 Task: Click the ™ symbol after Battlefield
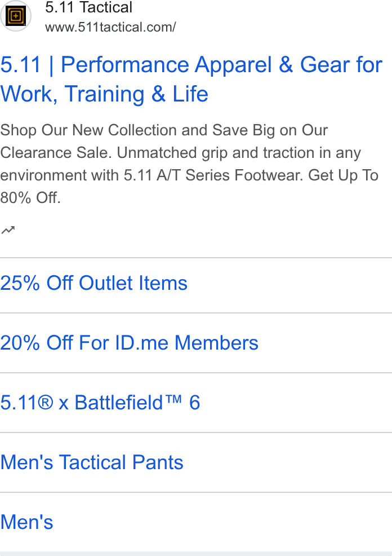click(173, 399)
